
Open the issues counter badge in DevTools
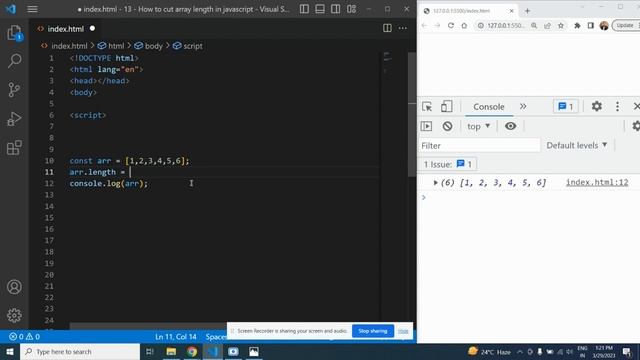pos(566,107)
